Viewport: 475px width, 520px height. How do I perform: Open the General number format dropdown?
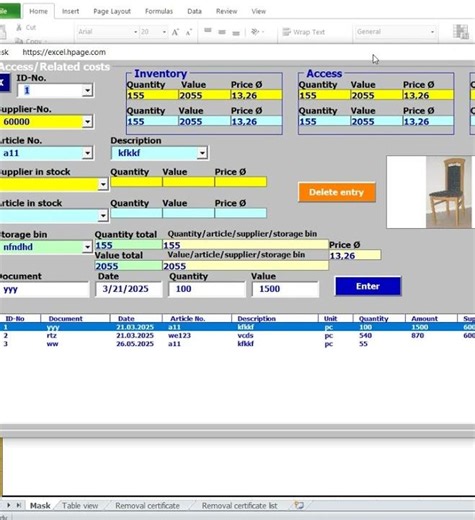tap(432, 32)
